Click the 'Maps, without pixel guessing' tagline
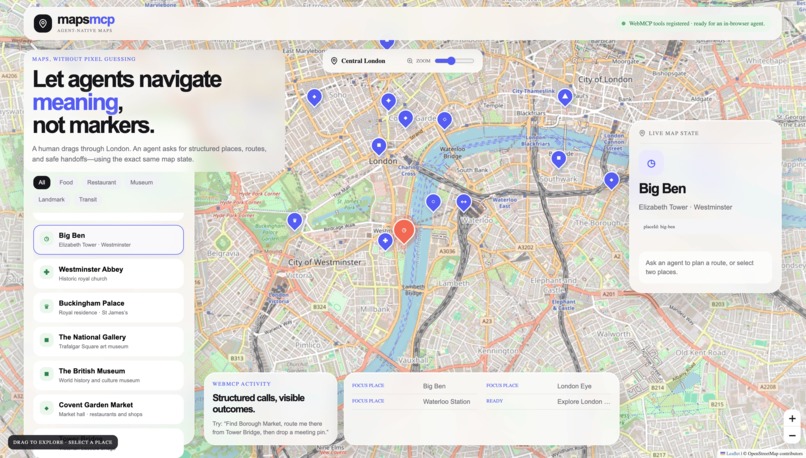This screenshot has width=806, height=458. pyautogui.click(x=84, y=59)
